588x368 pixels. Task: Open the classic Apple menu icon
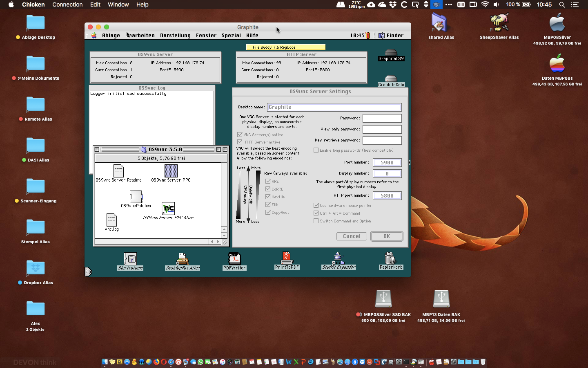(x=94, y=36)
